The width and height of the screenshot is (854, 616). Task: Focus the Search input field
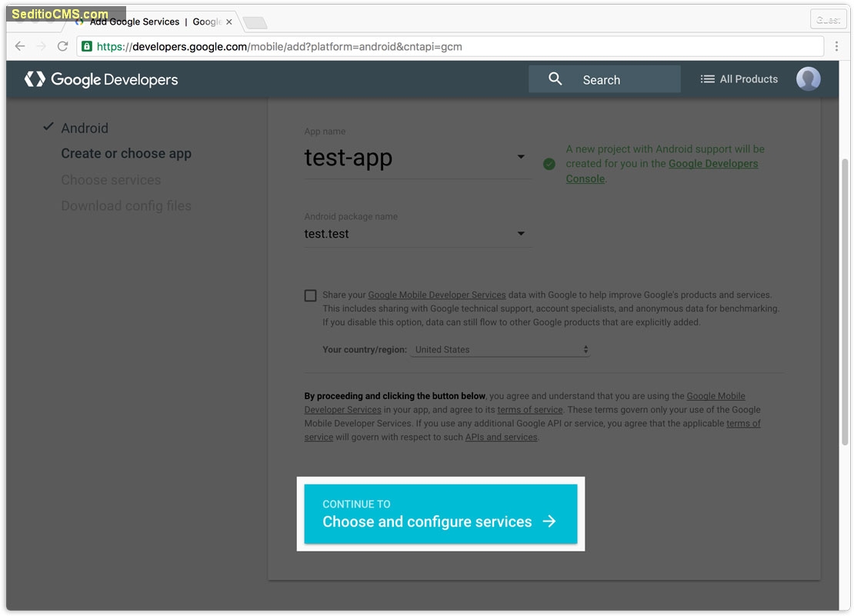pyautogui.click(x=605, y=79)
